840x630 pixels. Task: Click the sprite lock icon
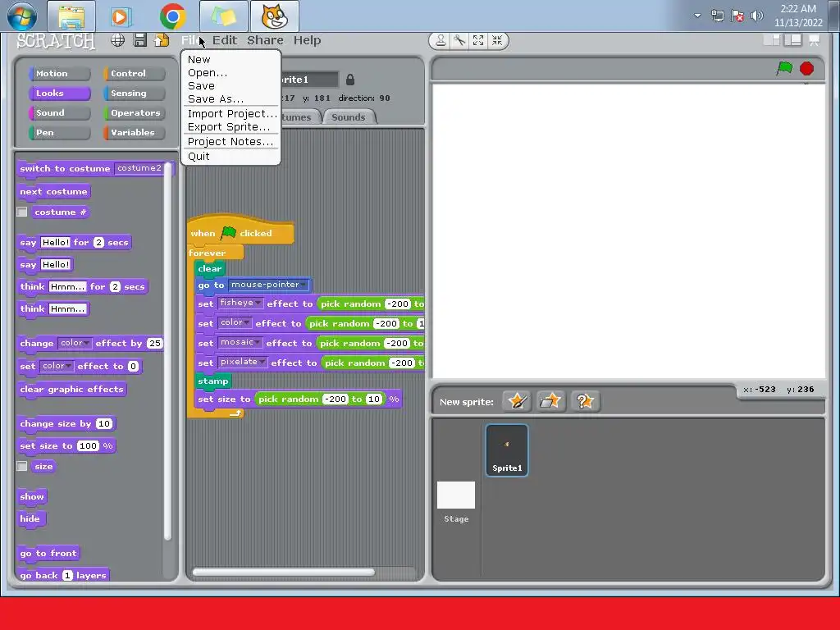pyautogui.click(x=349, y=80)
